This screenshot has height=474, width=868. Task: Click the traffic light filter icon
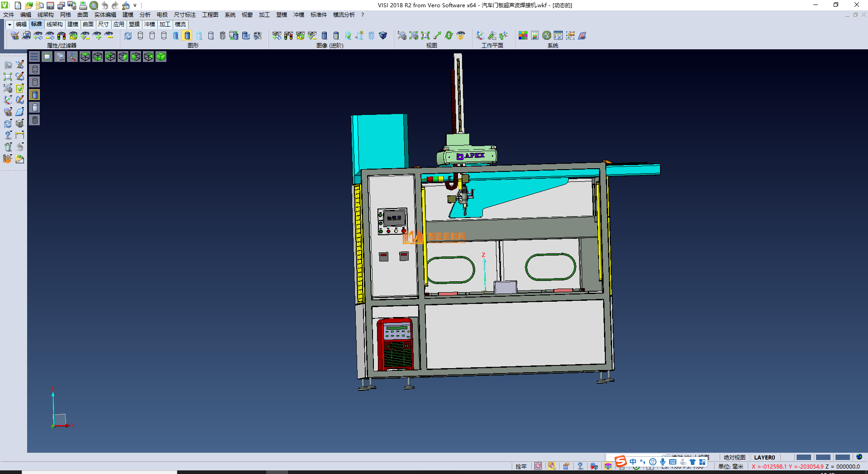point(61,35)
